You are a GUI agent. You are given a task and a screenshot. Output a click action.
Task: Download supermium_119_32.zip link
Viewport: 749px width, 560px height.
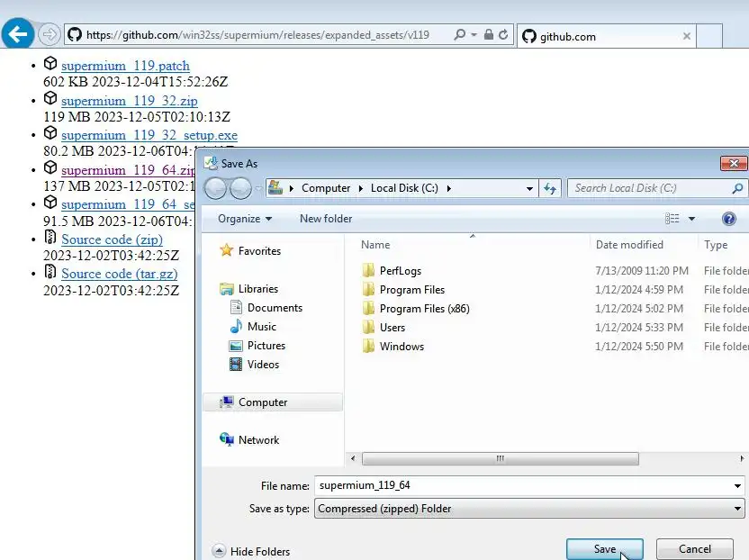pos(129,101)
